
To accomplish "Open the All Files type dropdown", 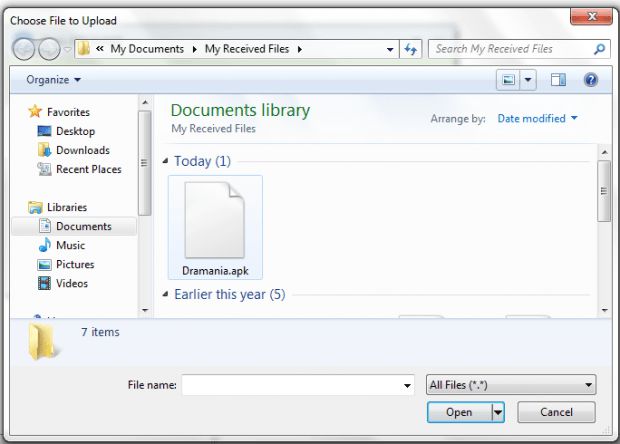I will click(510, 385).
